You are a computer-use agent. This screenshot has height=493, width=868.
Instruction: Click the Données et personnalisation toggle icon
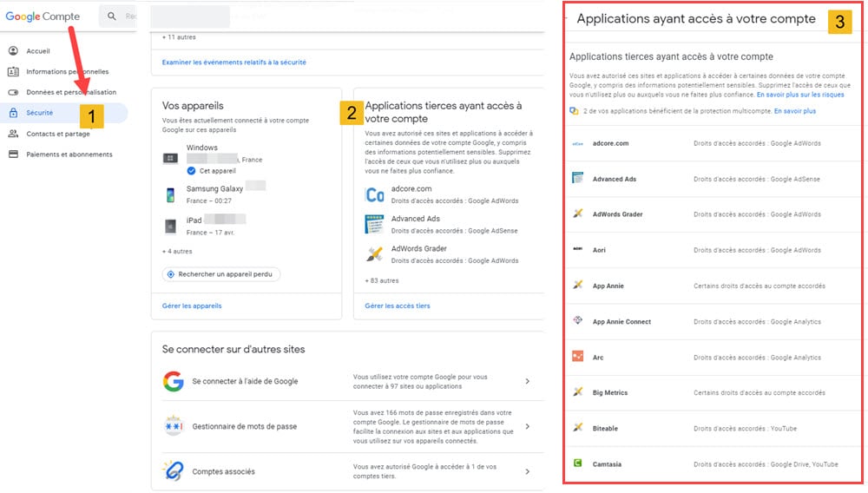(x=13, y=92)
